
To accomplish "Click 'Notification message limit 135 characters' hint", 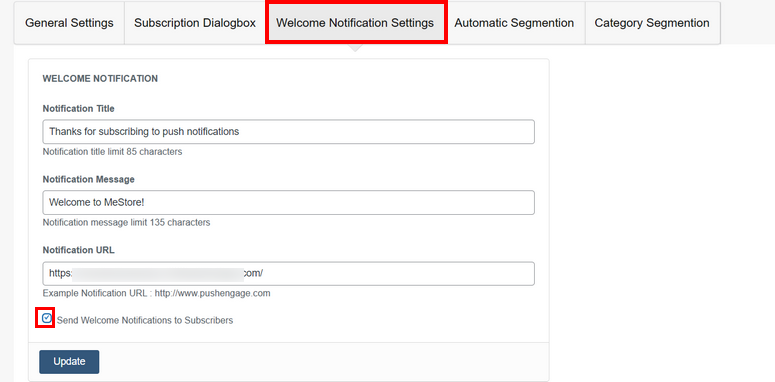I will 126,222.
